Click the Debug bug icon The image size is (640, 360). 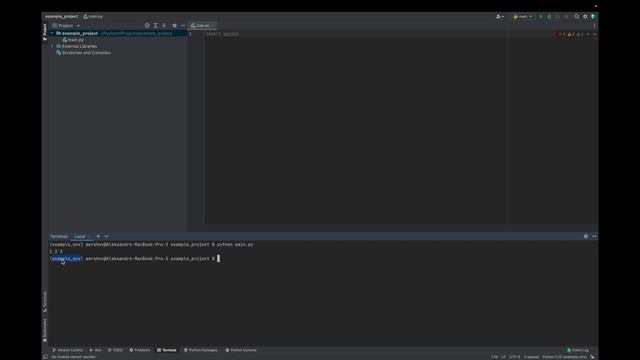(549, 17)
